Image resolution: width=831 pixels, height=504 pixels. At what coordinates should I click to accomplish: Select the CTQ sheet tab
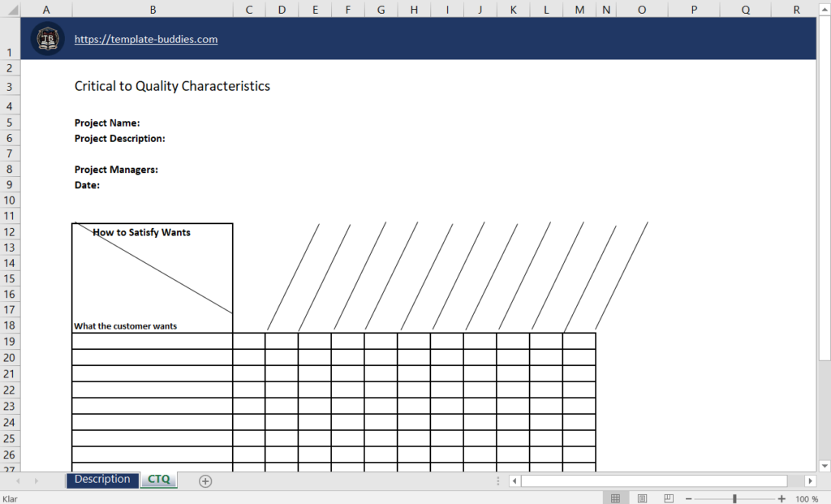click(159, 480)
